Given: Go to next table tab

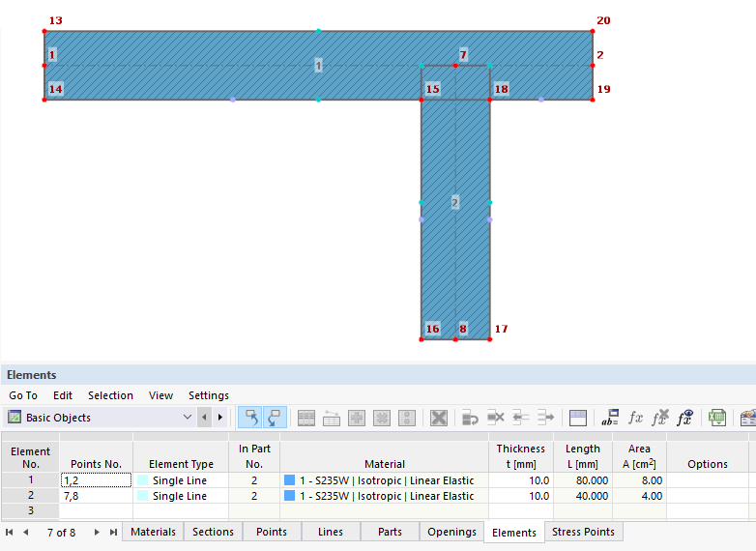Looking at the screenshot, I should 97,533.
